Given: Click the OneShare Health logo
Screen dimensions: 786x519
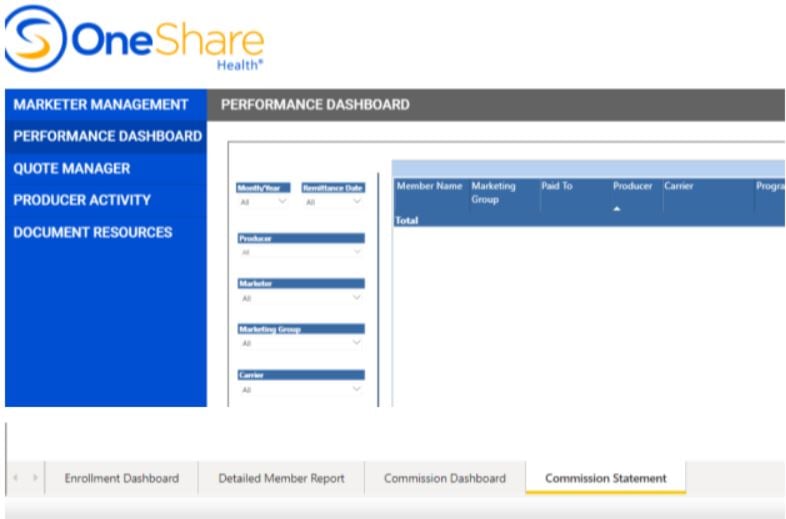Looking at the screenshot, I should tap(135, 42).
